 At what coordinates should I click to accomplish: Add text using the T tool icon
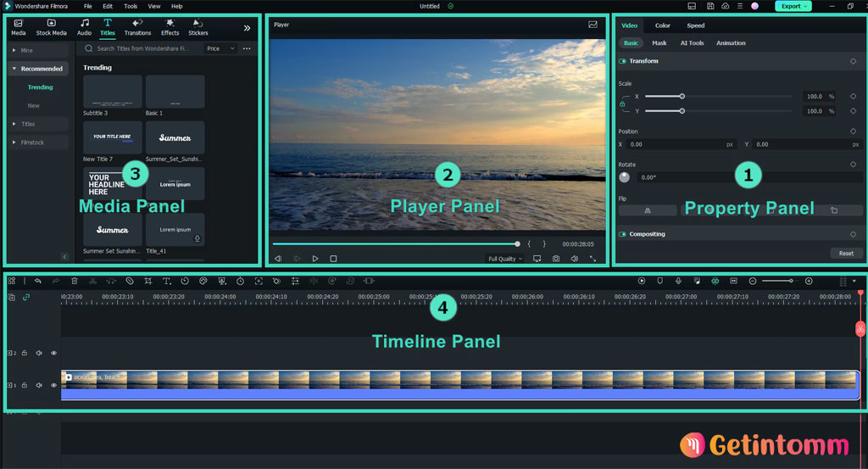pos(166,282)
